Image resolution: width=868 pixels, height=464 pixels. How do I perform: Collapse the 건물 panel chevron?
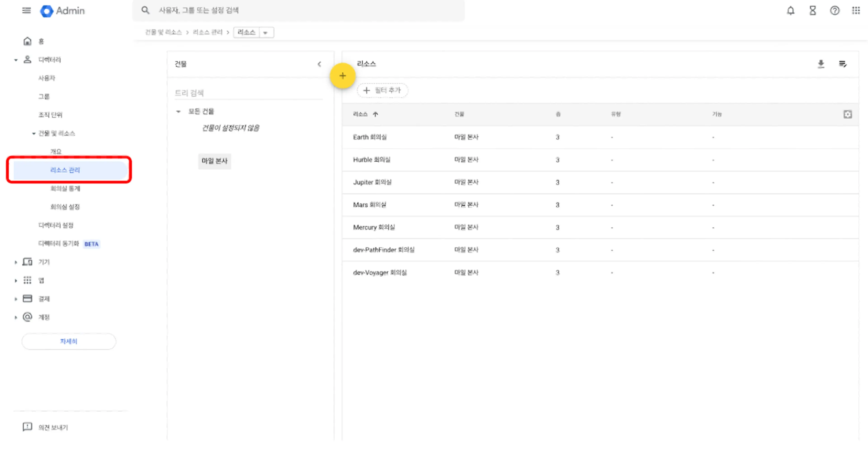tap(319, 64)
